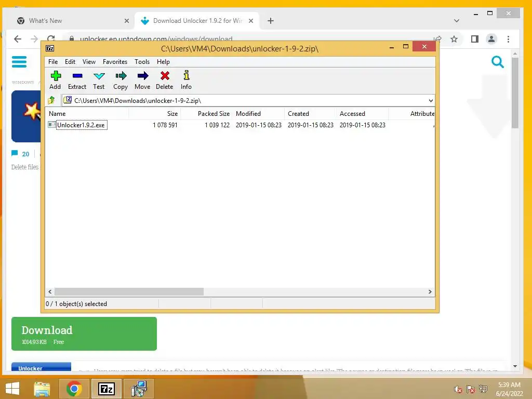Open Chrome tab search chevron
Viewport: 532px width, 399px height.
[457, 21]
